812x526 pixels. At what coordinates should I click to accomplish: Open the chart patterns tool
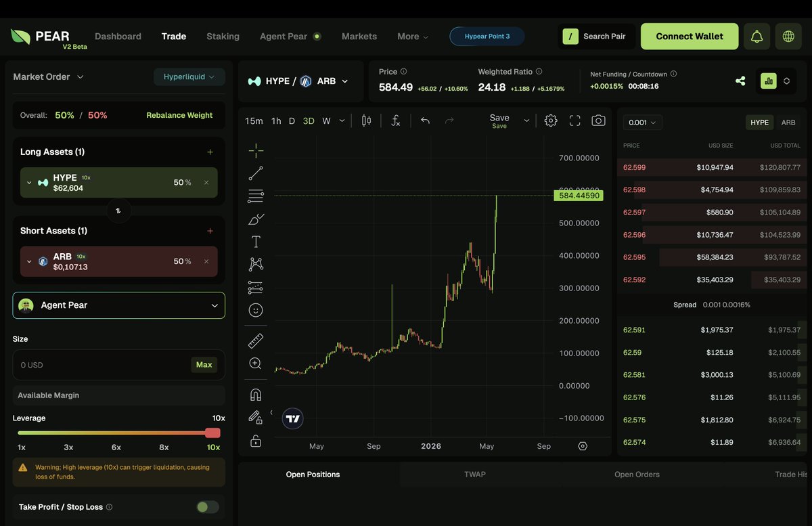[x=256, y=264]
